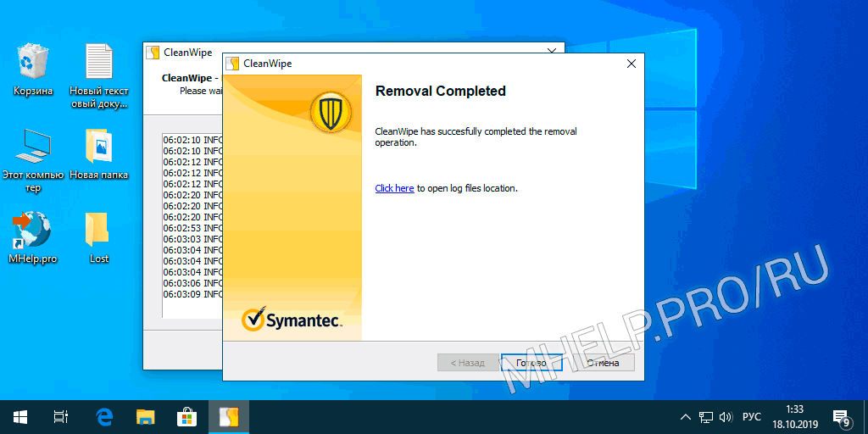Select the Новая папка folder icon

click(99, 154)
